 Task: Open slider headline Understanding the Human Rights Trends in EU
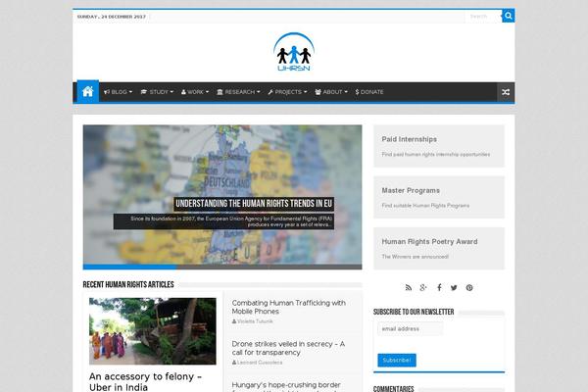(x=254, y=204)
